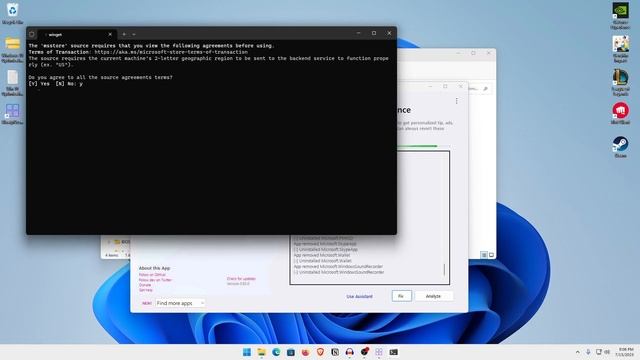Click the agreement prompt line in terminal
The width and height of the screenshot is (640, 360).
point(100,77)
